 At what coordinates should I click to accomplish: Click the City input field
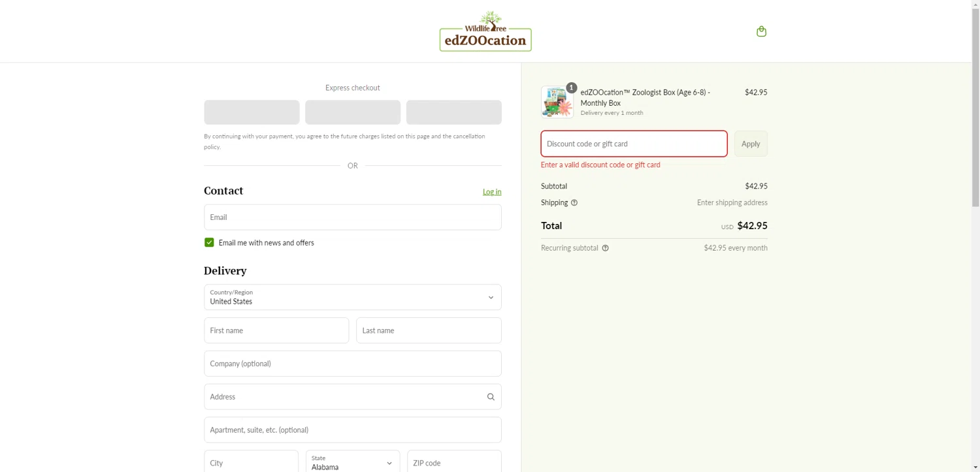(x=251, y=462)
